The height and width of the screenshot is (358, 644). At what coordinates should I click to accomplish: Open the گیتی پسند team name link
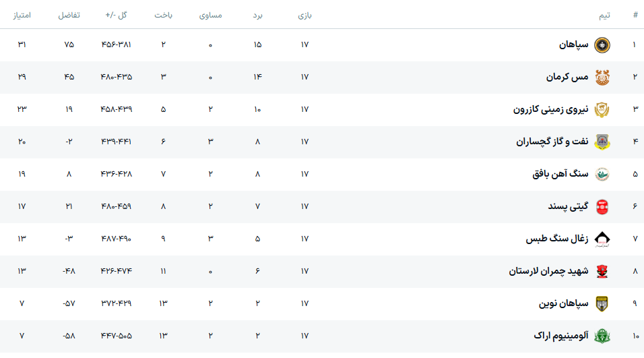tap(568, 206)
